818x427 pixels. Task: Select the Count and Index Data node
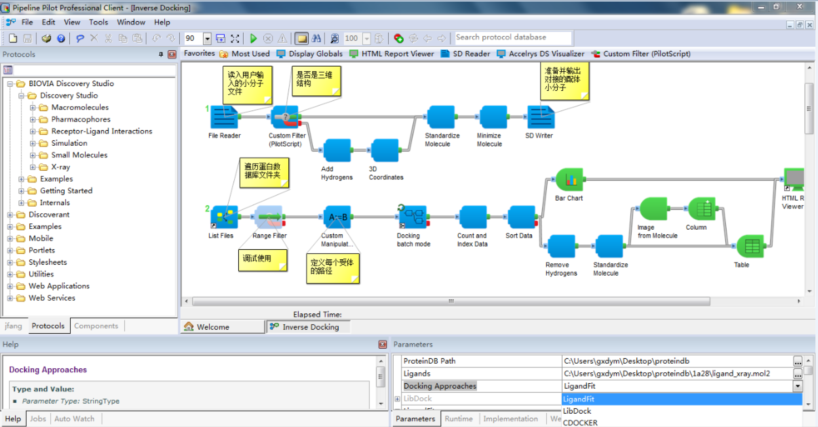[473, 217]
